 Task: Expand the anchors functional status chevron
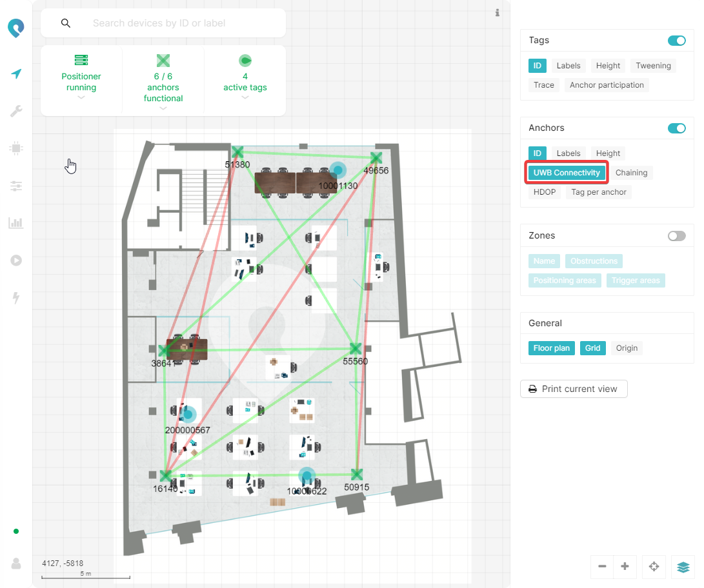click(x=163, y=108)
